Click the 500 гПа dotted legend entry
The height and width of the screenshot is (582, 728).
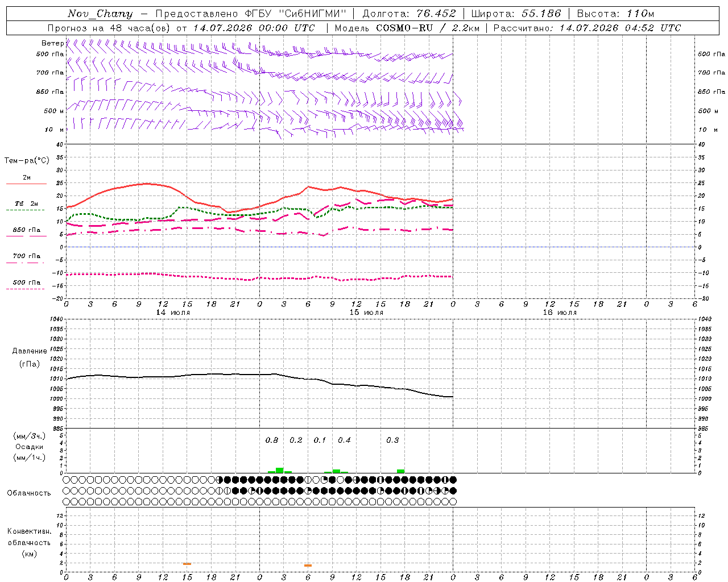[26, 285]
